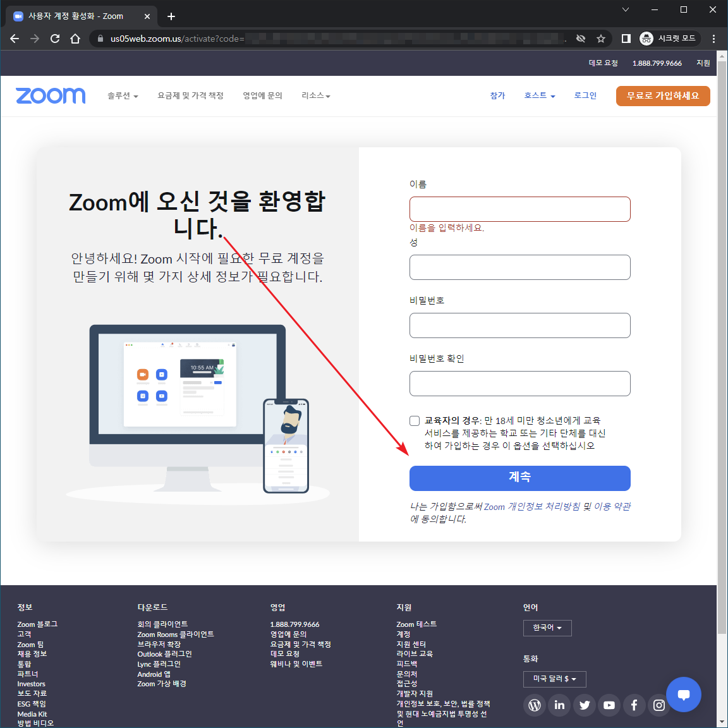Expand the 호스트 dropdown
The width and height of the screenshot is (728, 728).
tap(540, 95)
